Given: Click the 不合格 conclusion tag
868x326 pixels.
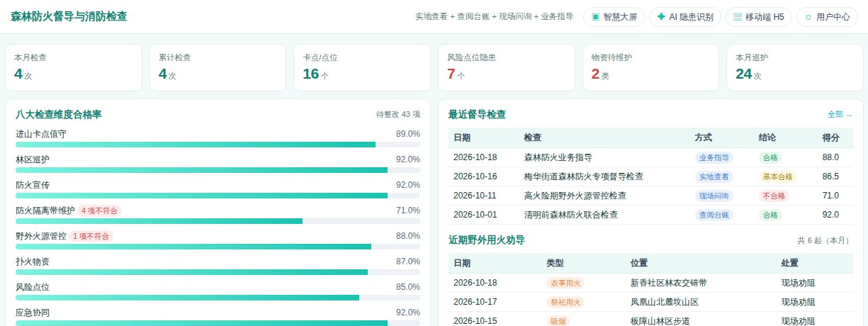Looking at the screenshot, I should pos(774,196).
